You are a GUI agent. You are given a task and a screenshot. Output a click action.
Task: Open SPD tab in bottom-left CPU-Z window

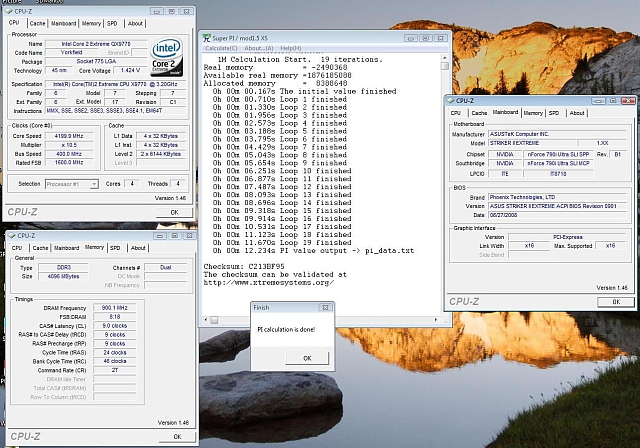(116, 248)
